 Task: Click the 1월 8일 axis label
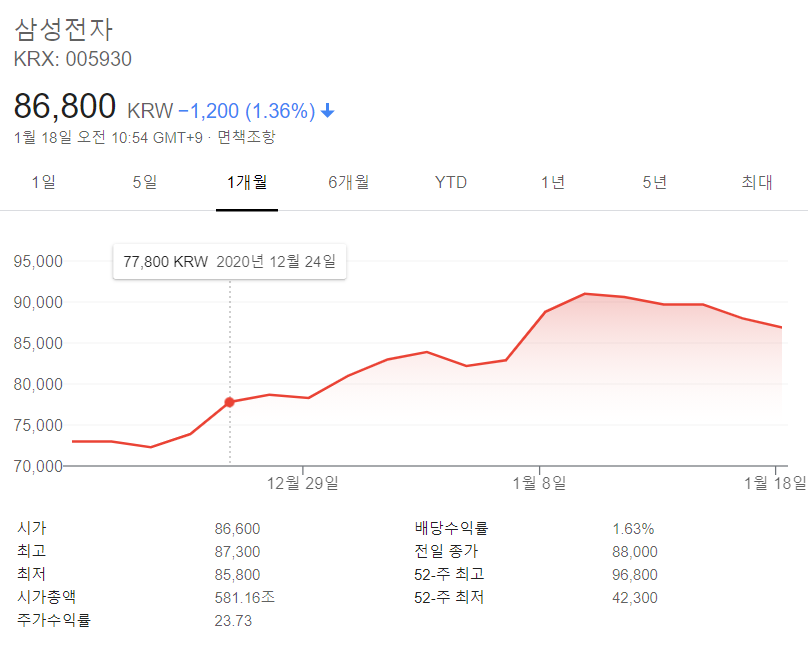pos(539,483)
